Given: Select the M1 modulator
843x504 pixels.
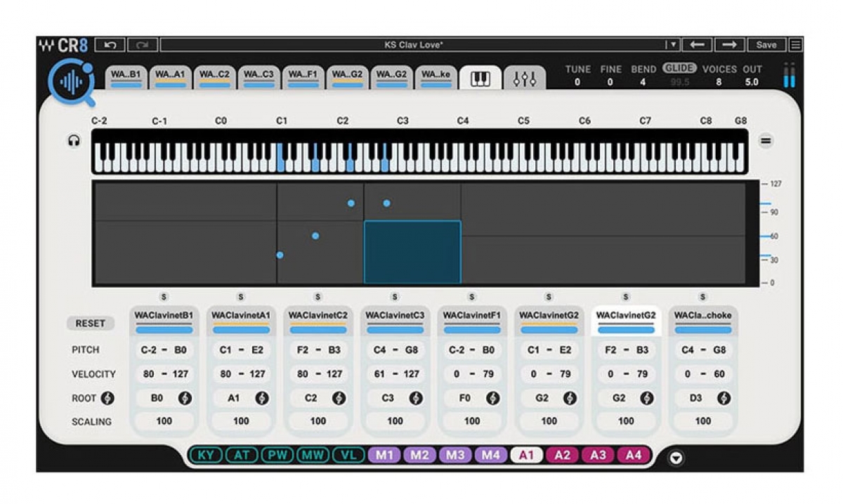Looking at the screenshot, I should [x=384, y=455].
